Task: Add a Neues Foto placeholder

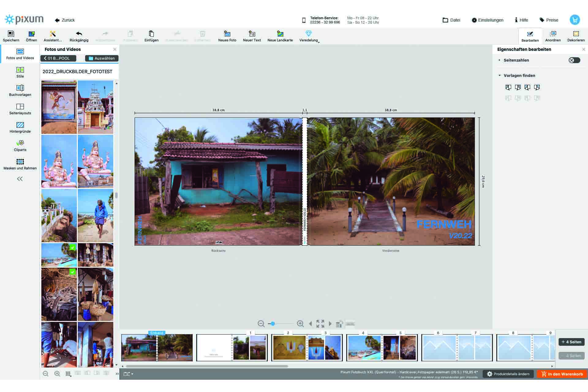Action: [x=227, y=36]
